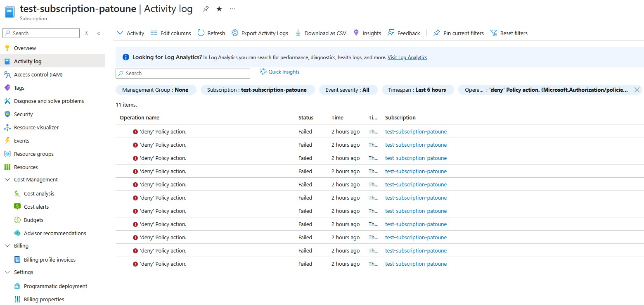Open Quick Insights
The width and height of the screenshot is (644, 305).
pyautogui.click(x=279, y=72)
